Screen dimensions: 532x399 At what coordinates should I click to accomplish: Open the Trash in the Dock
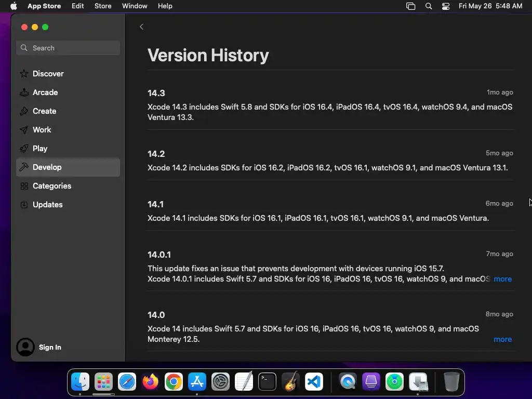[451, 382]
